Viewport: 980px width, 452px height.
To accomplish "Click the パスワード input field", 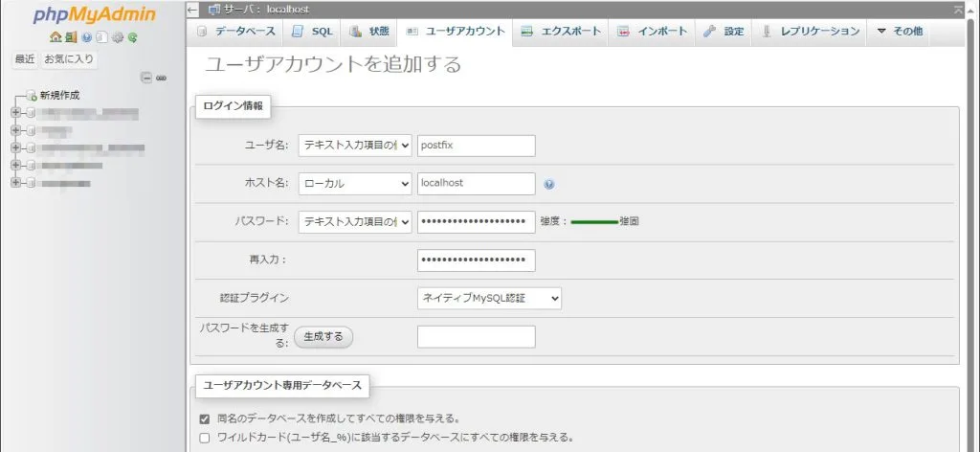I will [x=477, y=222].
